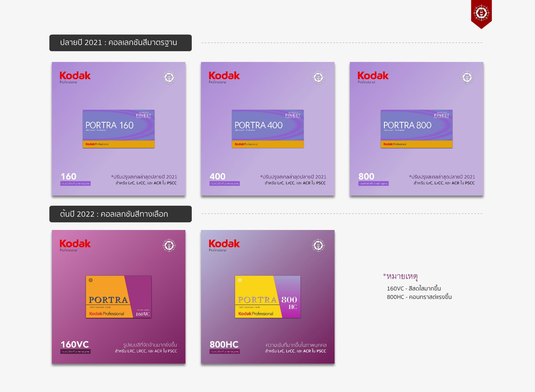
Task: Click the yellow 'Kodak Professional' strip on PORTRA 400 box
Action: click(x=268, y=144)
